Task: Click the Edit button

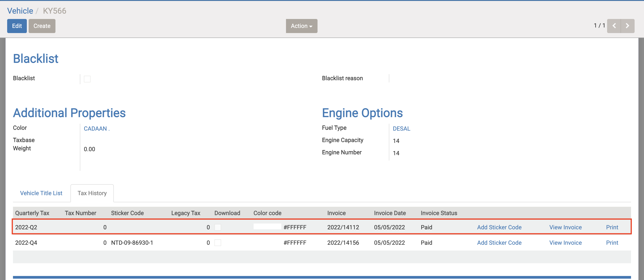Action: pyautogui.click(x=17, y=26)
